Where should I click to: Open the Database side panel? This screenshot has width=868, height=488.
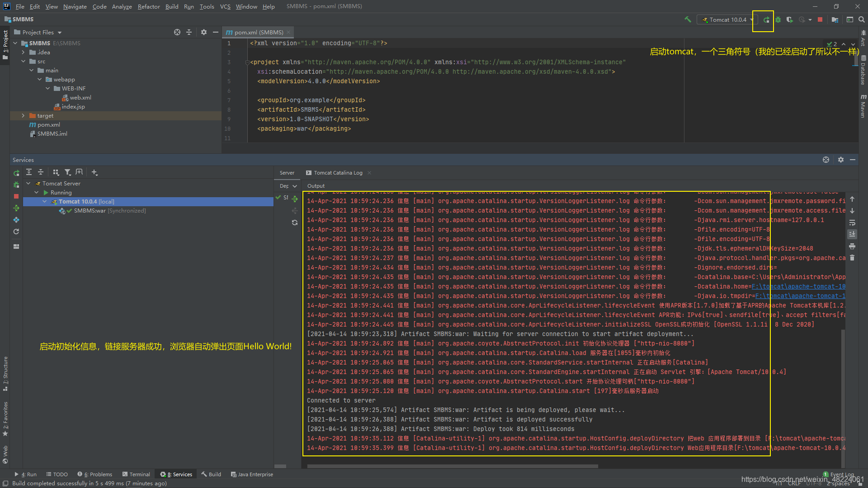pos(863,70)
